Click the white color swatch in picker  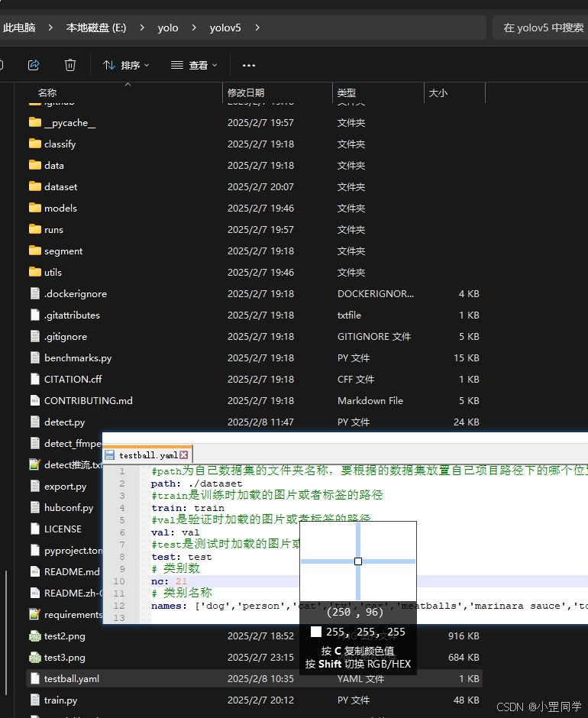pyautogui.click(x=316, y=632)
